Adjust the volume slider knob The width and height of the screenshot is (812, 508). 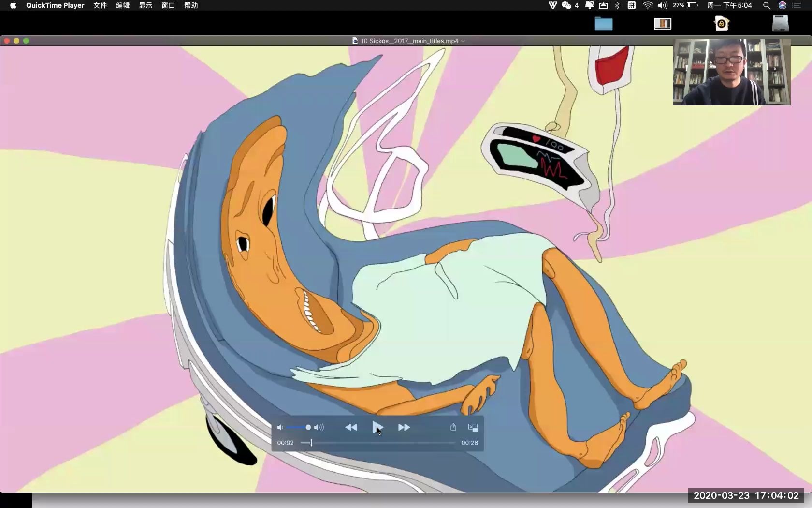pos(308,427)
